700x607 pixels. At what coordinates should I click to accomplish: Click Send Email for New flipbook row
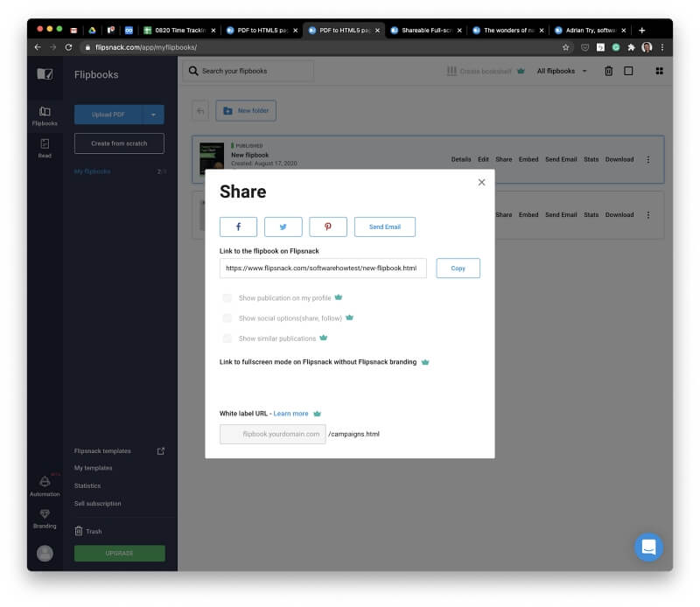pos(561,159)
